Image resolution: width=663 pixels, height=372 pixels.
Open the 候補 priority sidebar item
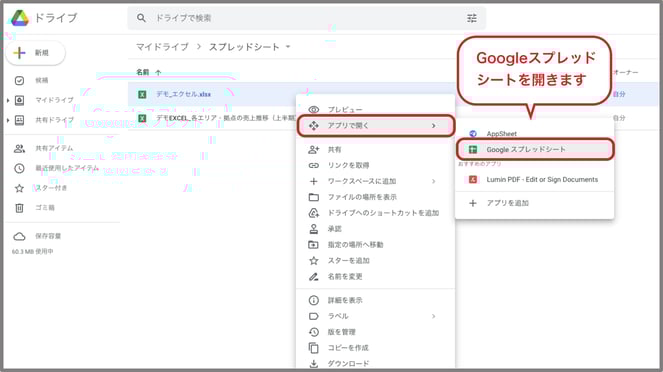pos(41,80)
